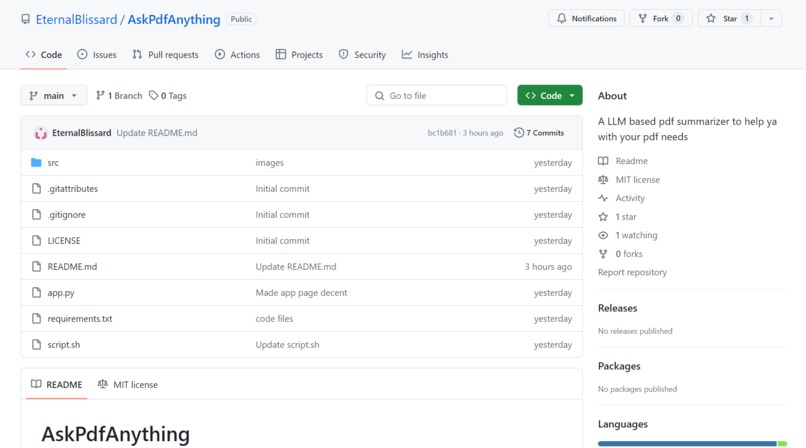806x448 pixels.
Task: Click the scale icon beside MIT license in About
Action: (x=603, y=179)
